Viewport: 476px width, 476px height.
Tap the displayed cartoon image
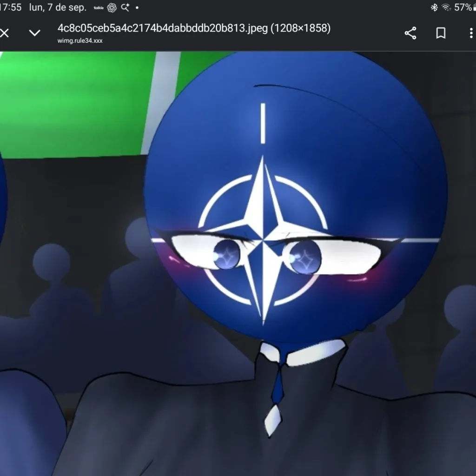pos(238,264)
